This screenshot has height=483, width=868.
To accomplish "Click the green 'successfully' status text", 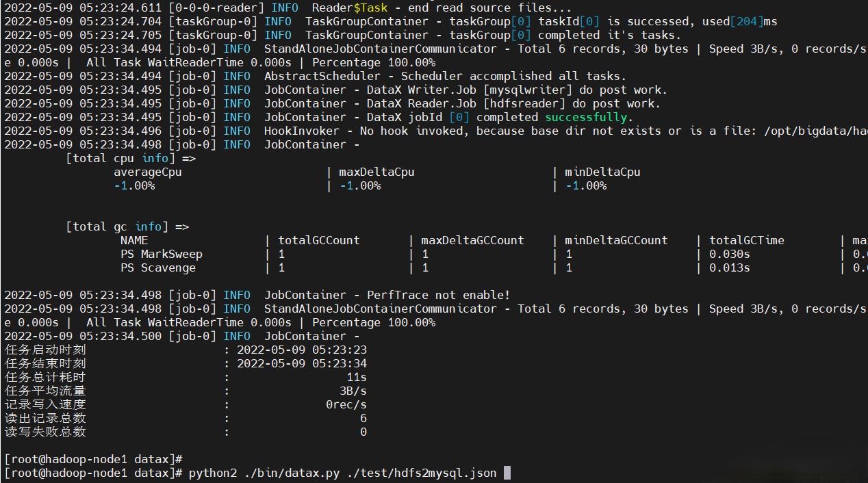I will [585, 117].
